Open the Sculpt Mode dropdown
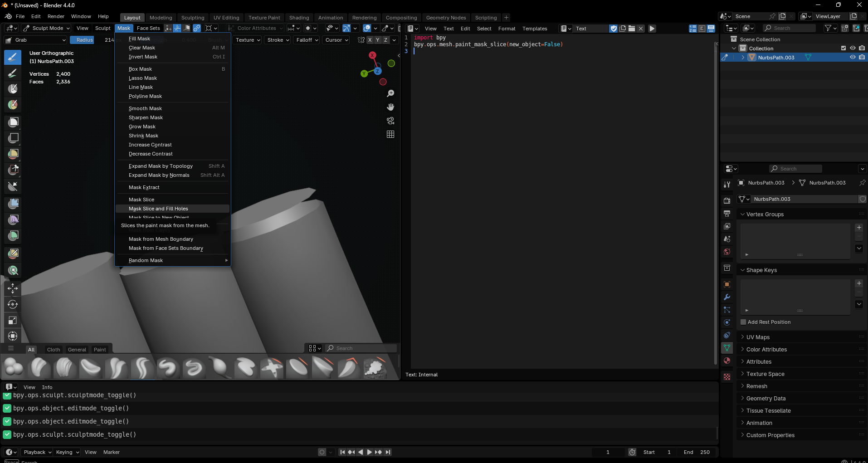868x463 pixels. (46, 28)
